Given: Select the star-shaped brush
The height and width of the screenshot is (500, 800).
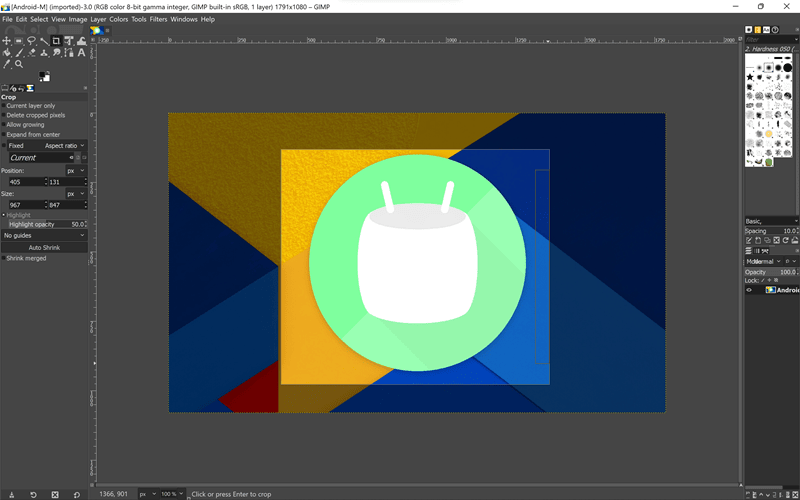Looking at the screenshot, I should pos(750,77).
